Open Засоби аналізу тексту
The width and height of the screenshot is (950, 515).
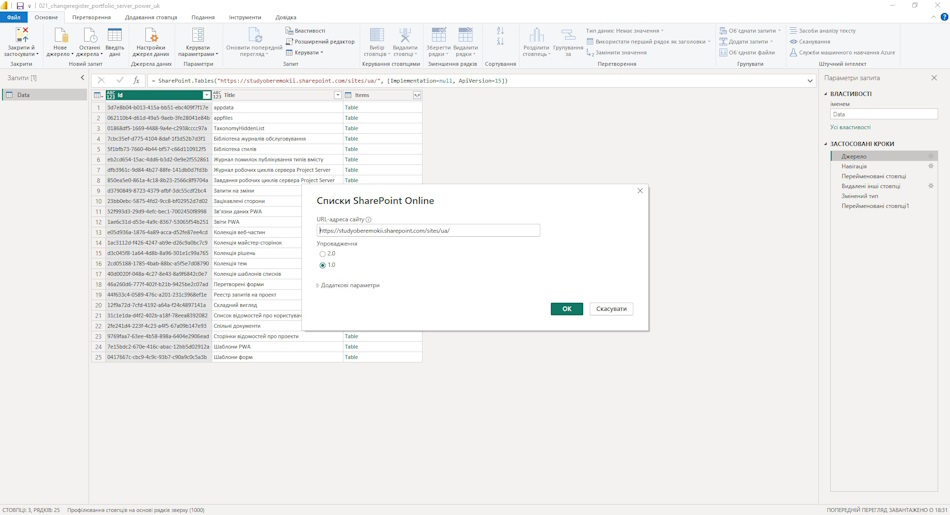[x=822, y=30]
